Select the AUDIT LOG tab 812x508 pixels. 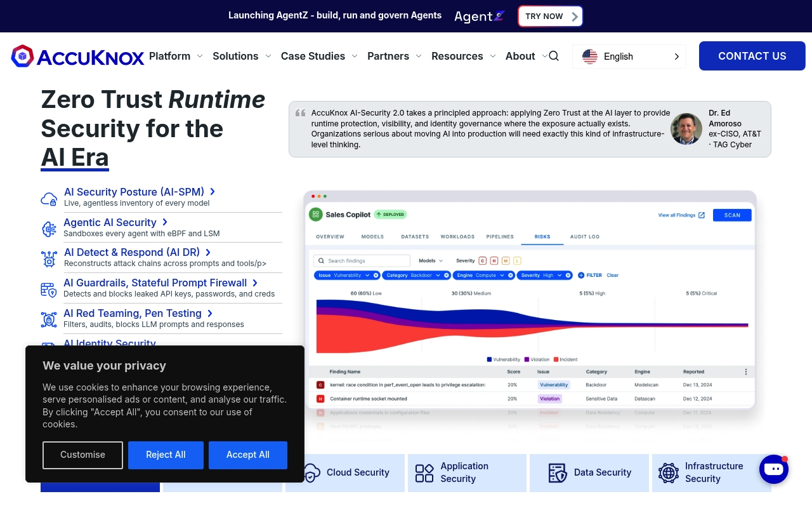tap(585, 237)
